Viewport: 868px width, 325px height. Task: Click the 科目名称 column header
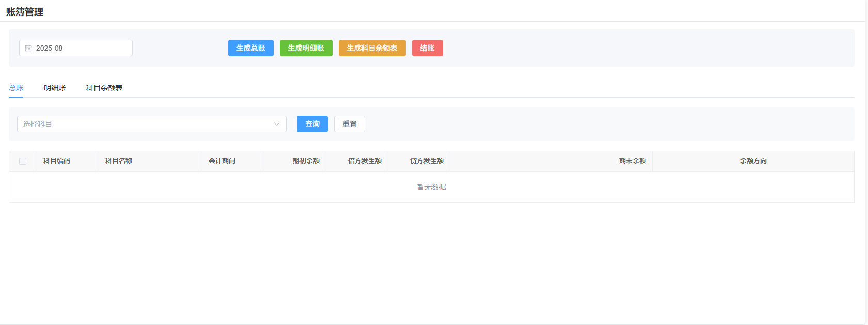tap(119, 161)
